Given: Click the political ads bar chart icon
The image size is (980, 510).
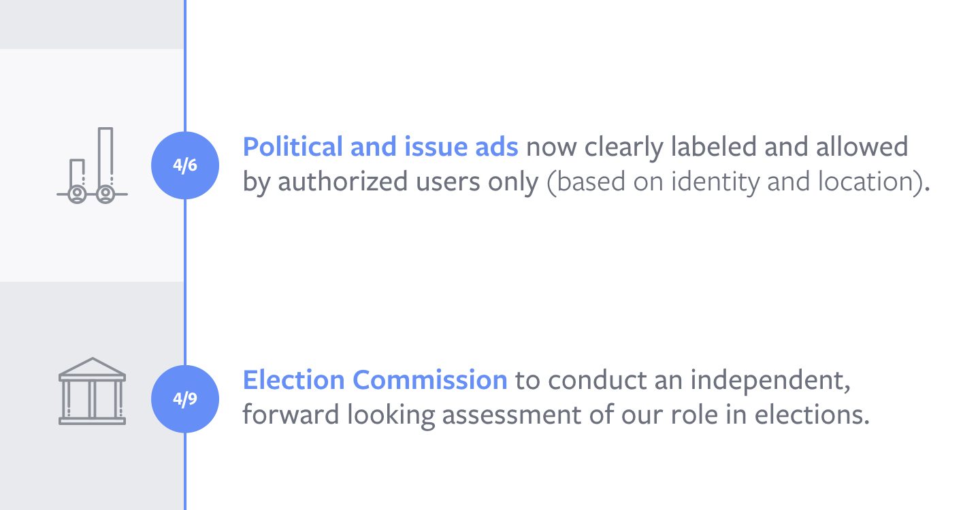Looking at the screenshot, I should [92, 165].
